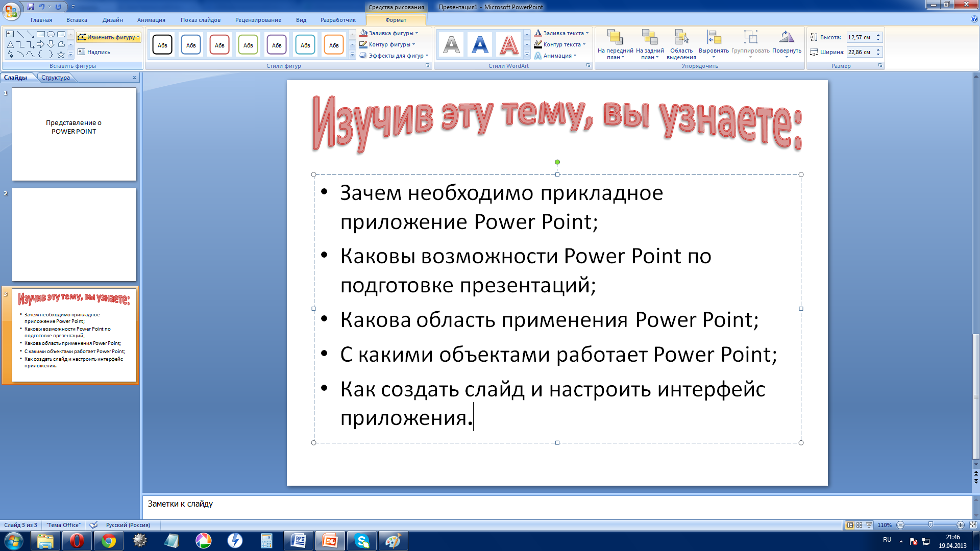
Task: Apply the gray WordArt style
Action: [x=451, y=45]
